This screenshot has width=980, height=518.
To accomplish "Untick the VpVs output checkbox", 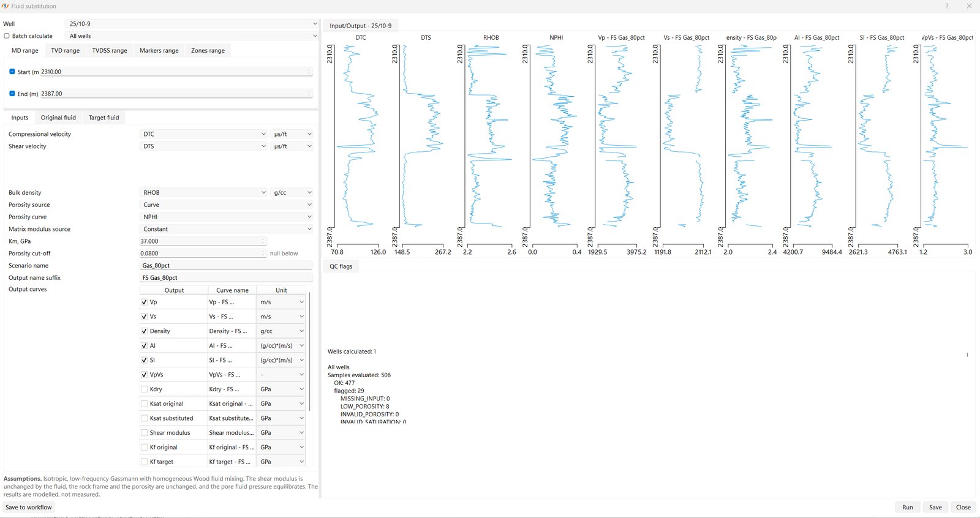I will (145, 375).
